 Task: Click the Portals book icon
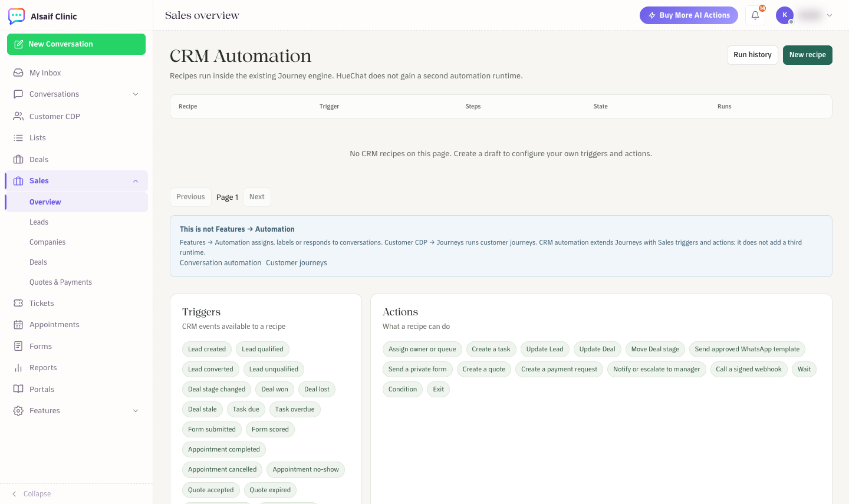[18, 389]
